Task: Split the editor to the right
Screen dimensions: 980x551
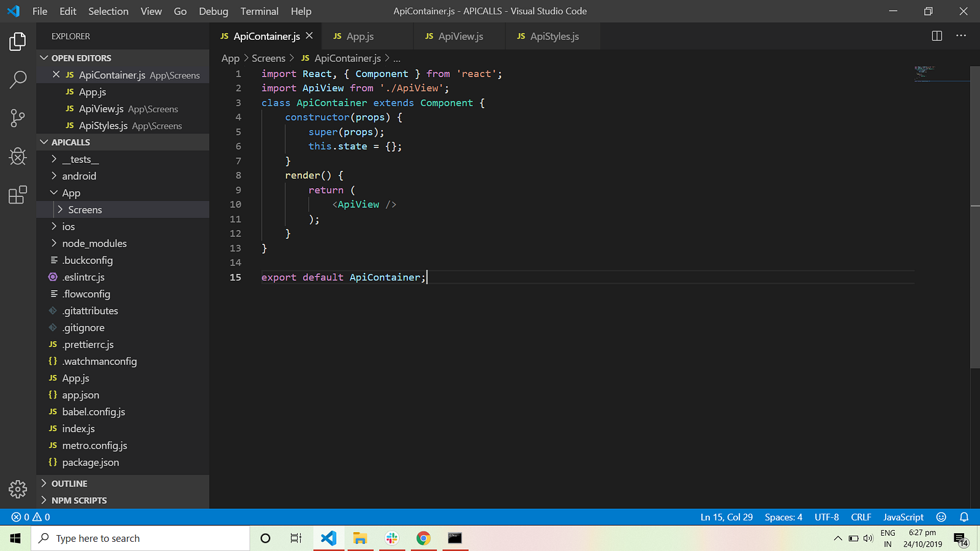Action: tap(937, 36)
